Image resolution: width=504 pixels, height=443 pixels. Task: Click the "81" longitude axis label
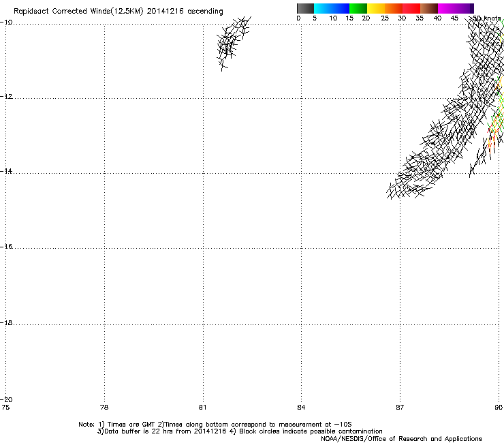[202, 408]
